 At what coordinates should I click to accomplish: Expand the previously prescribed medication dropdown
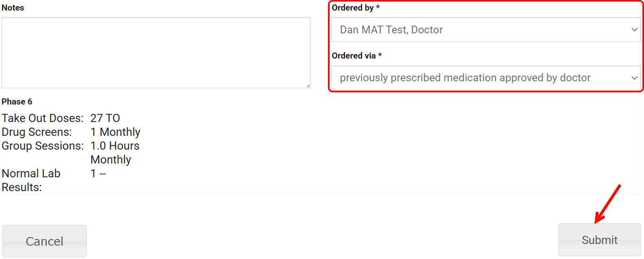485,78
